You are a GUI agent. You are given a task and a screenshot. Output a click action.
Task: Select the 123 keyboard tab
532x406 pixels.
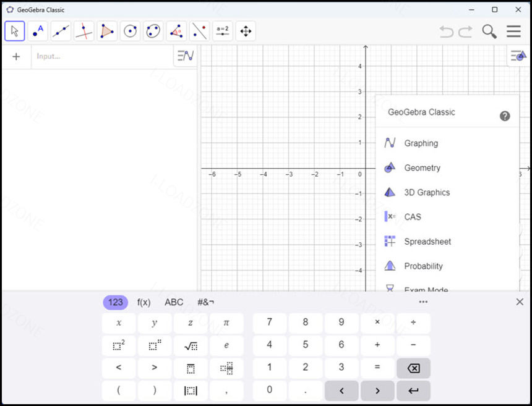(x=115, y=302)
